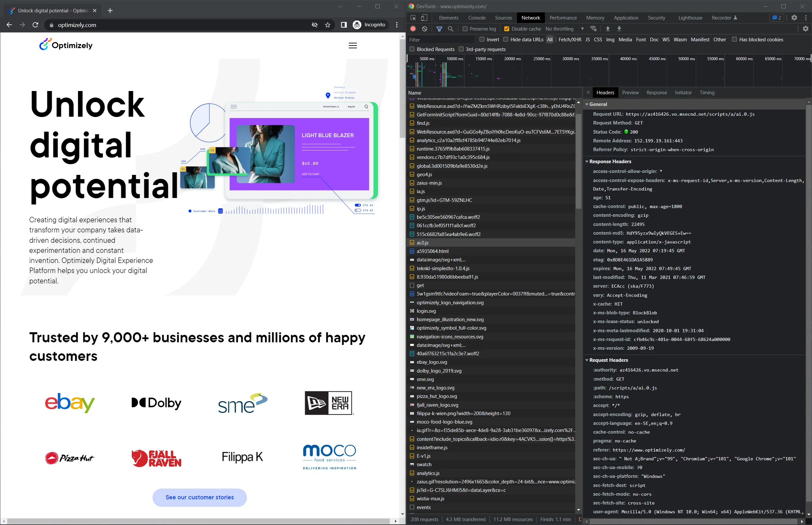Open the Application tab
The width and height of the screenshot is (812, 525).
626,18
